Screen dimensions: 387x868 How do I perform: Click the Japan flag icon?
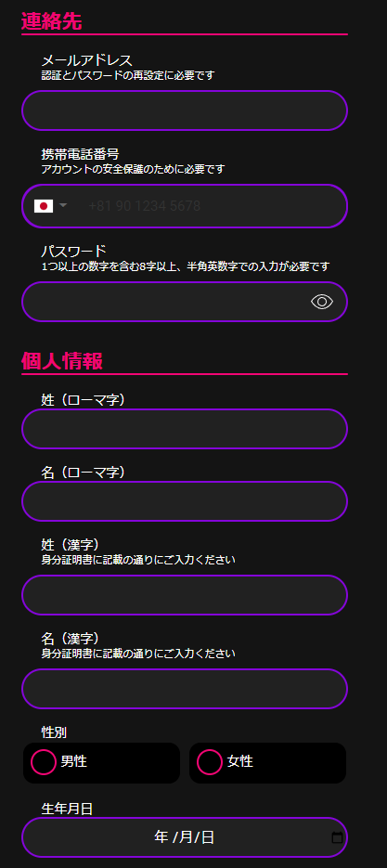coord(44,206)
